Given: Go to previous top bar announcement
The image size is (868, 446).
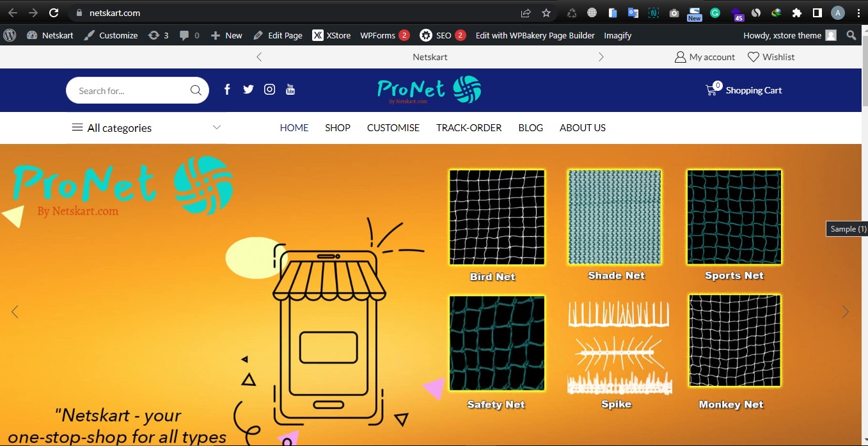Looking at the screenshot, I should pos(259,57).
